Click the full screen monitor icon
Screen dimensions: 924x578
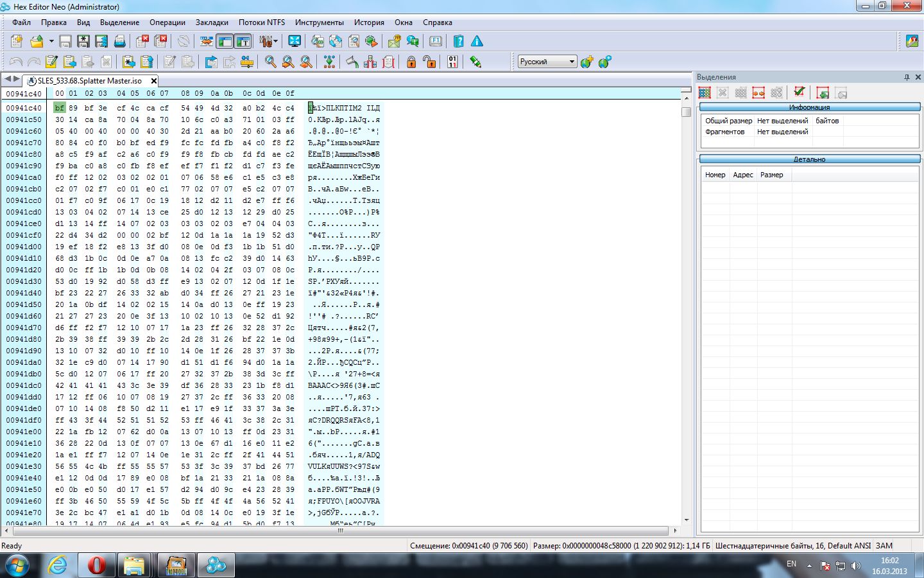295,41
